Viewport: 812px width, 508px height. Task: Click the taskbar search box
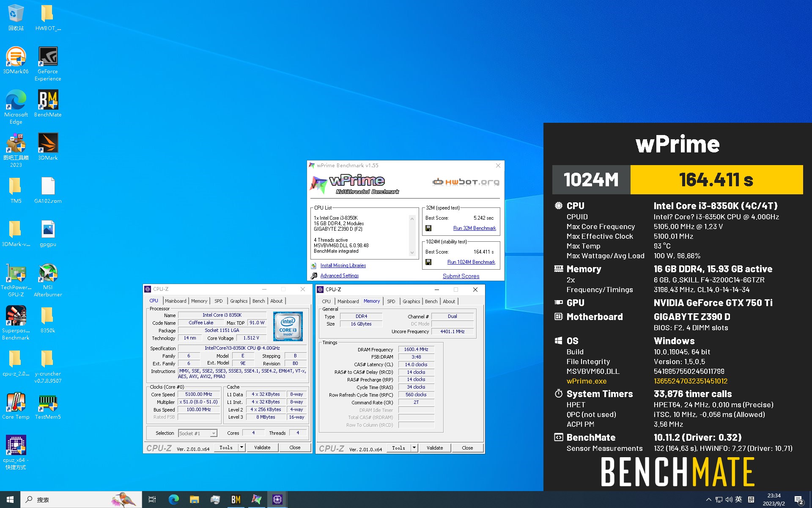click(x=81, y=500)
